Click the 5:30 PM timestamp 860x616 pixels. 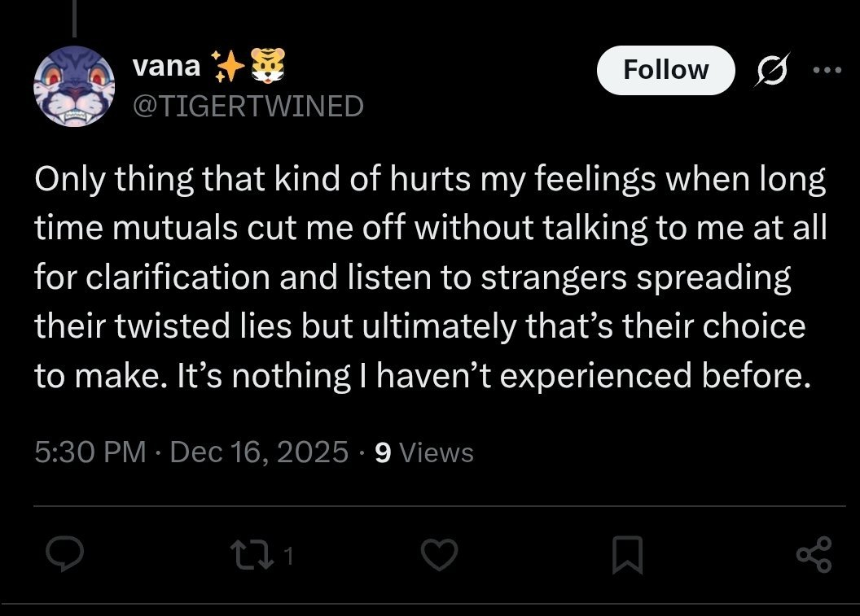[x=90, y=452]
